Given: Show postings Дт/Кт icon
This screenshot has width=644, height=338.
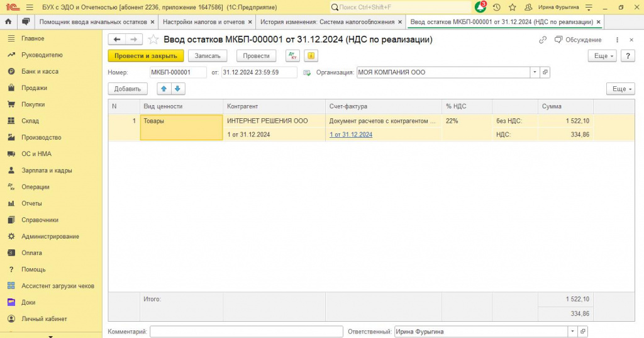Looking at the screenshot, I should point(292,56).
